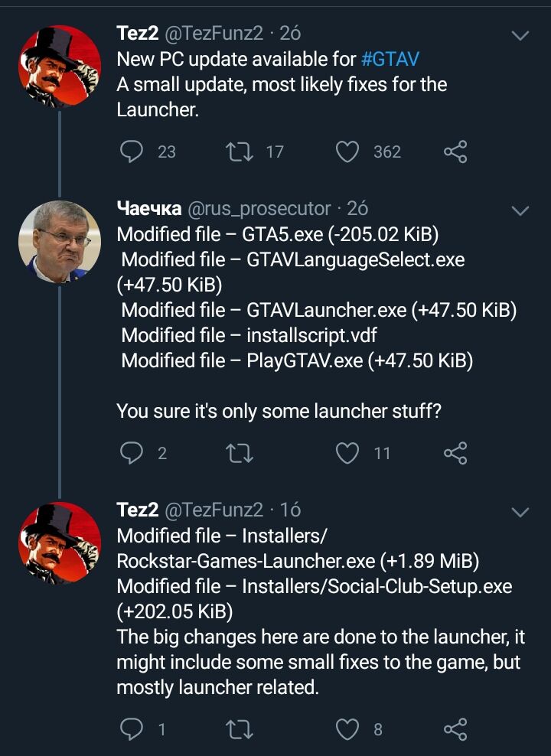Share Чаечка's modified files tweet
The width and height of the screenshot is (551, 756).
click(x=455, y=453)
